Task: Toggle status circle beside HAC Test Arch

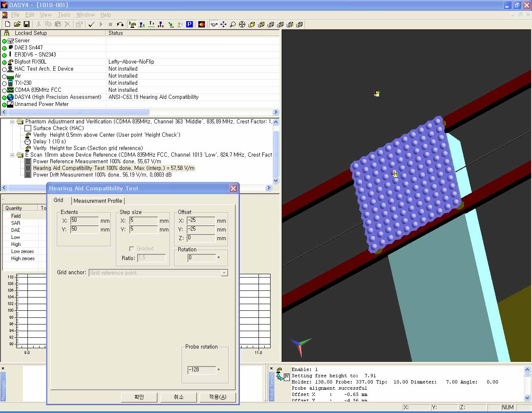Action: (x=4, y=69)
